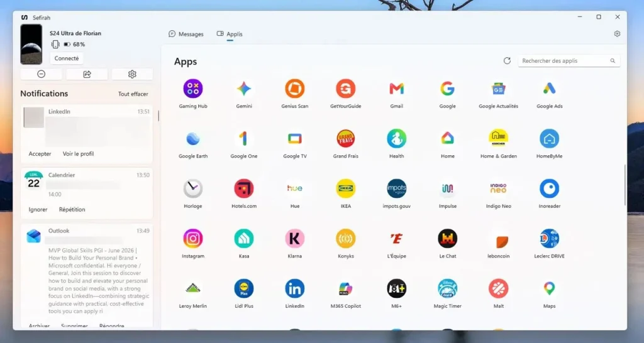This screenshot has width=644, height=343.
Task: Open the IKEA app icon
Action: coord(346,188)
